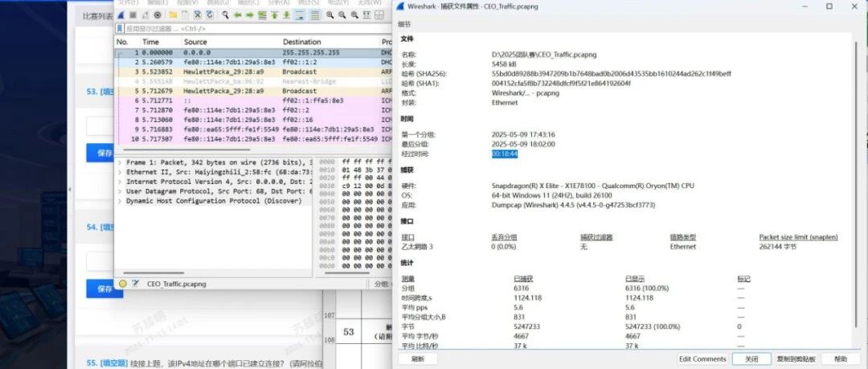Restart the current capture from toolbar
The image size is (868, 369).
click(145, 15)
